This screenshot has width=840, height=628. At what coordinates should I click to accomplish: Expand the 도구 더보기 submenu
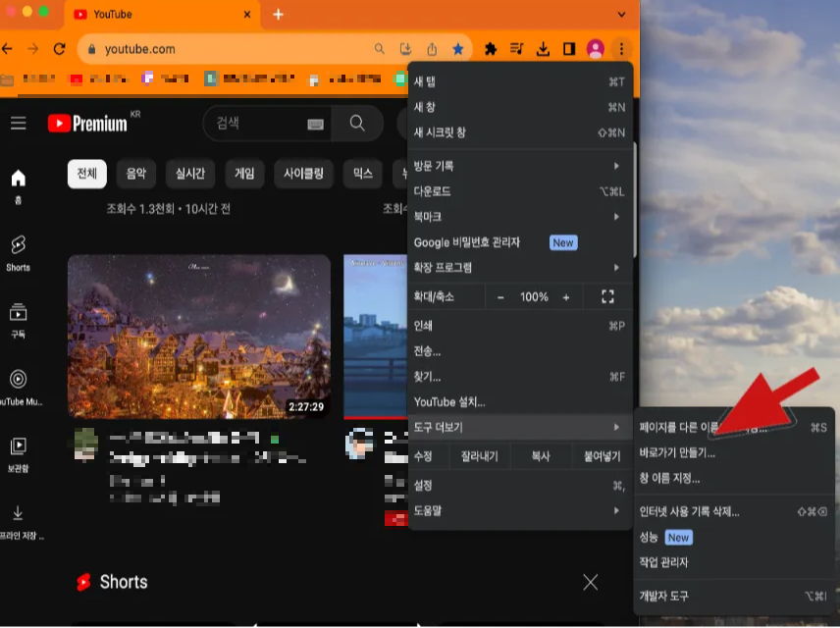click(520, 427)
